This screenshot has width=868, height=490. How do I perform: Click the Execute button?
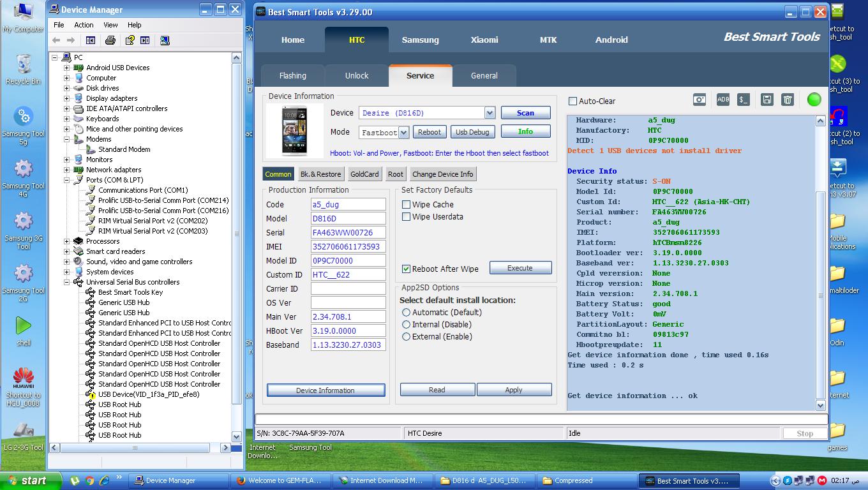pyautogui.click(x=520, y=268)
